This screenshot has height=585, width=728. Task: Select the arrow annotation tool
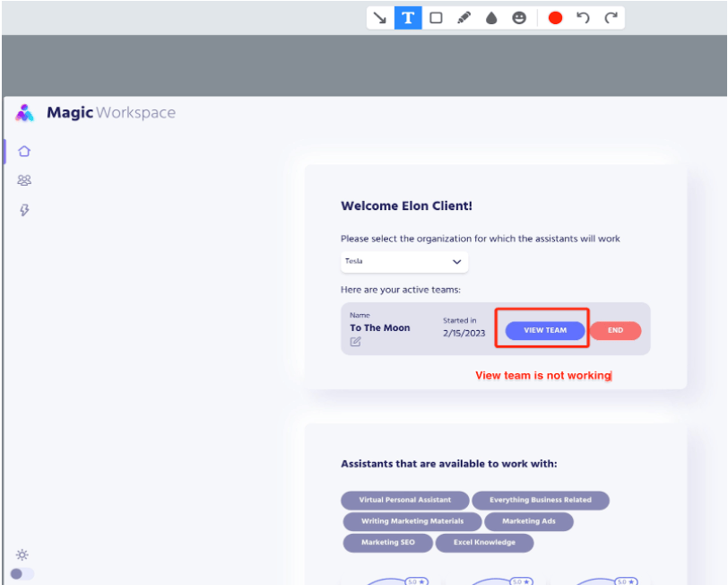(380, 18)
